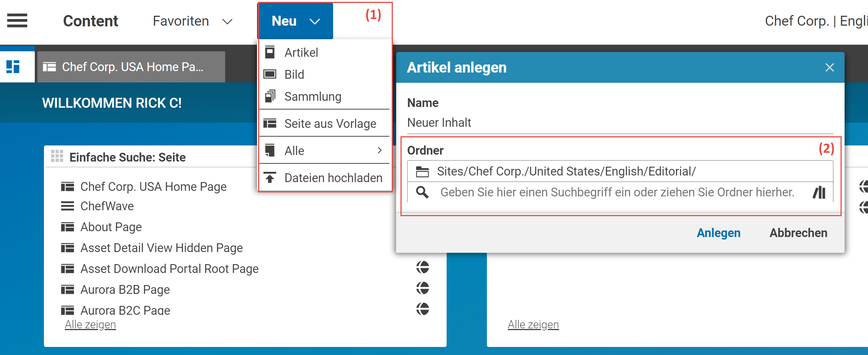Click the page icon beside About Page
868x355 pixels.
click(x=67, y=227)
